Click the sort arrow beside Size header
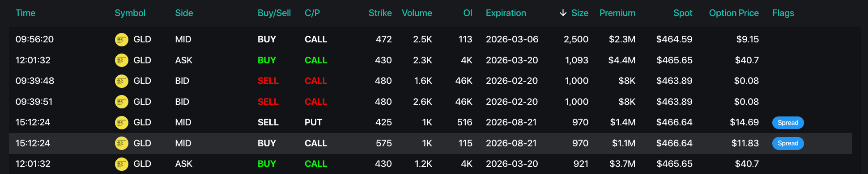 563,13
